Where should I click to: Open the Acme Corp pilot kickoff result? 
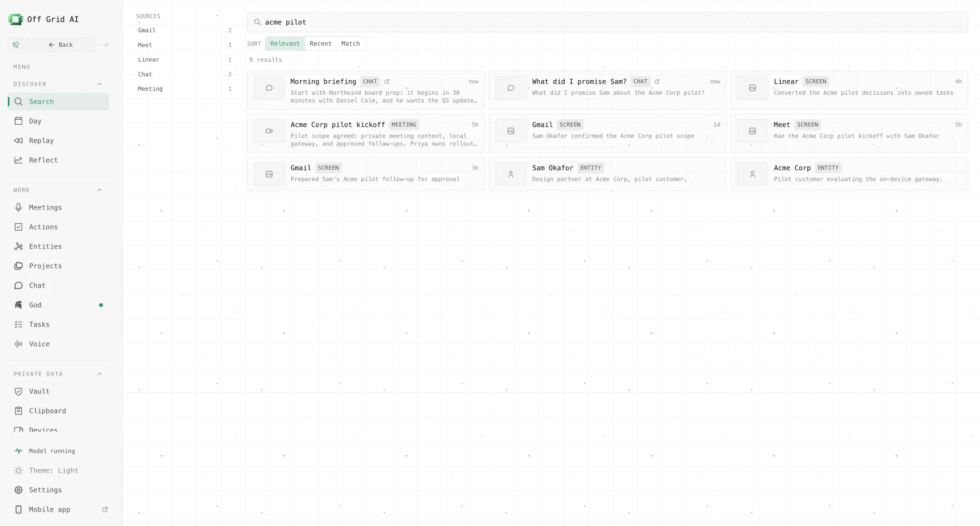tap(366, 134)
